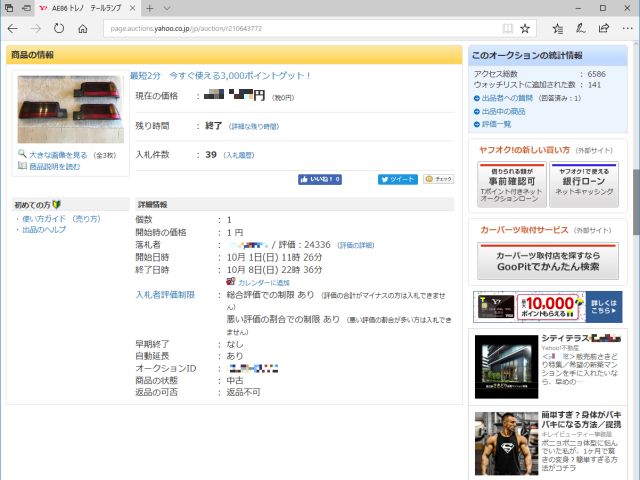Open the 入札履歴 bid history link
Image resolution: width=640 pixels, height=480 pixels.
(x=238, y=155)
